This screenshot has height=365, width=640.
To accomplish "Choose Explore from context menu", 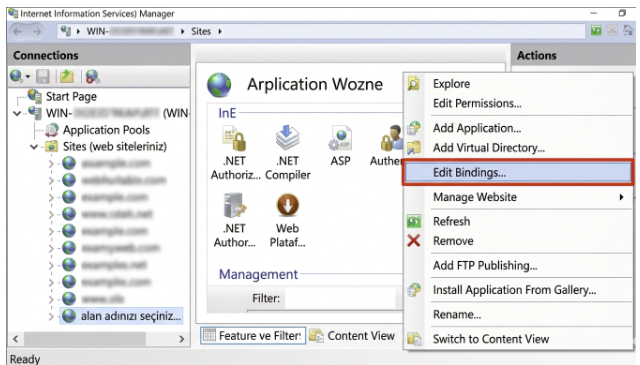I will (x=518, y=84).
